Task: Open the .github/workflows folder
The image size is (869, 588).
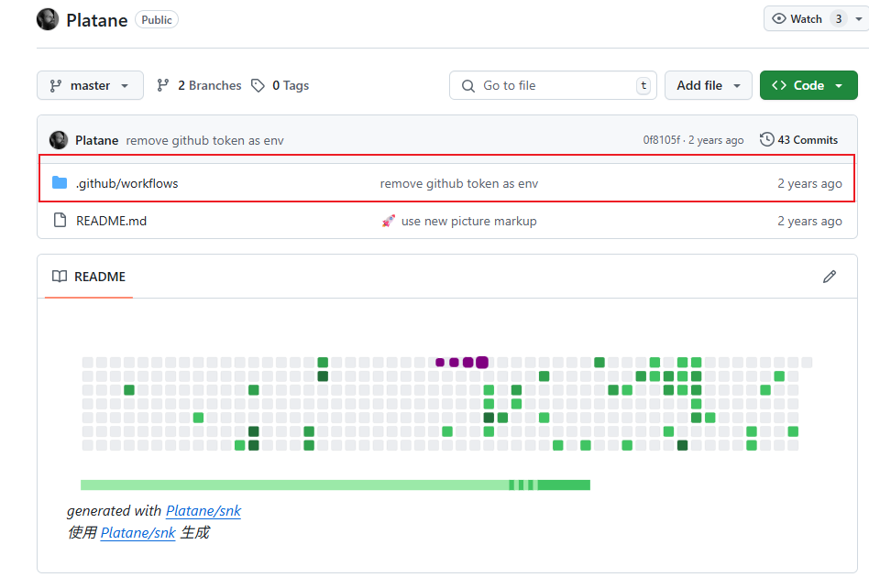Action: (126, 184)
